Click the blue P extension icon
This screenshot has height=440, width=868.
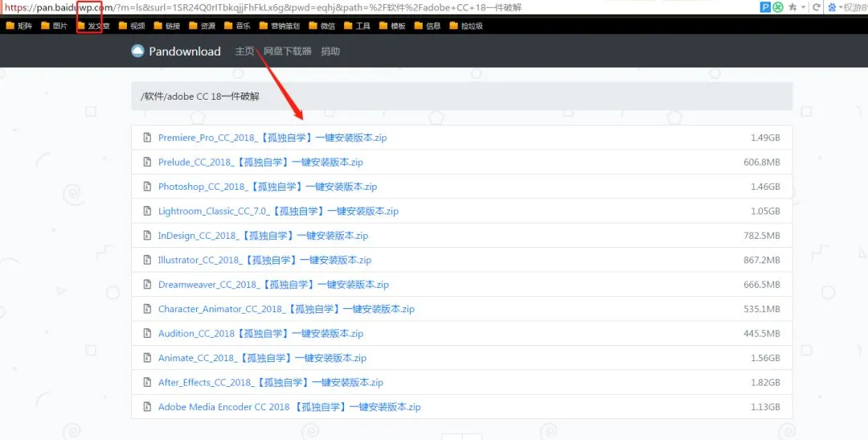pos(766,7)
